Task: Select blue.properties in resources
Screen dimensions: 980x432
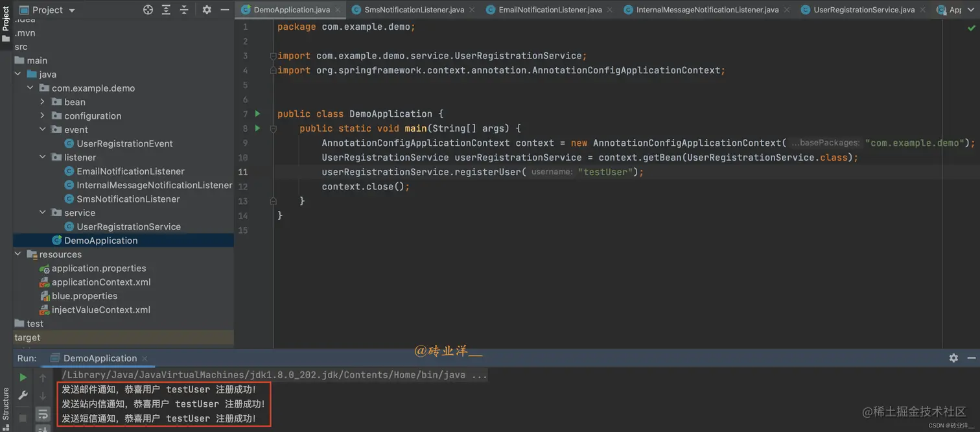Action: (x=84, y=296)
